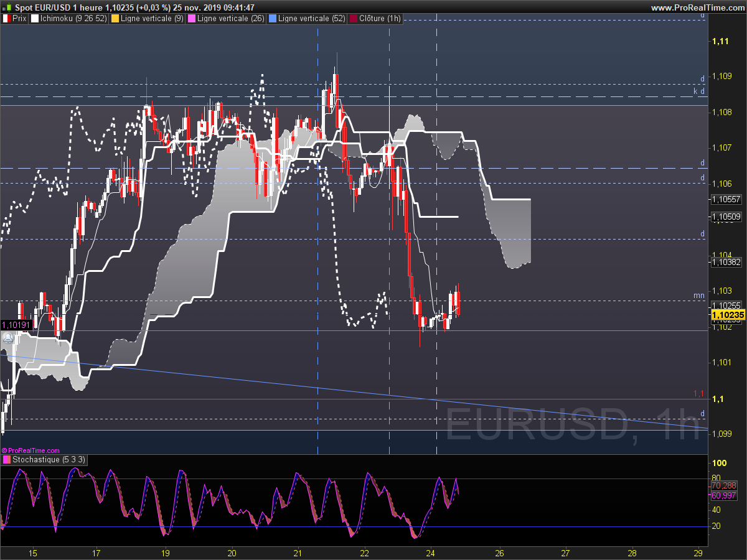Select the 1,10191 alert price label
The height and width of the screenshot is (560, 747).
pyautogui.click(x=16, y=325)
